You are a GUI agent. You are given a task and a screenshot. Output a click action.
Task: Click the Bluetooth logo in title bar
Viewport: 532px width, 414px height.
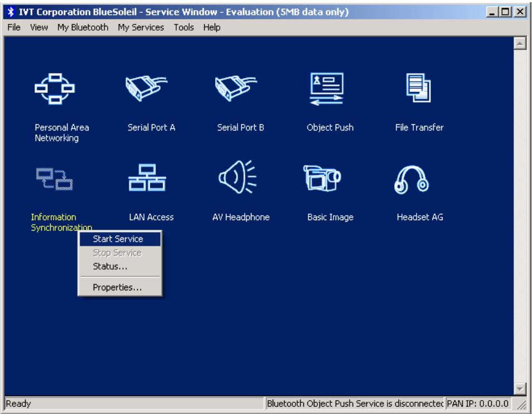(x=11, y=12)
